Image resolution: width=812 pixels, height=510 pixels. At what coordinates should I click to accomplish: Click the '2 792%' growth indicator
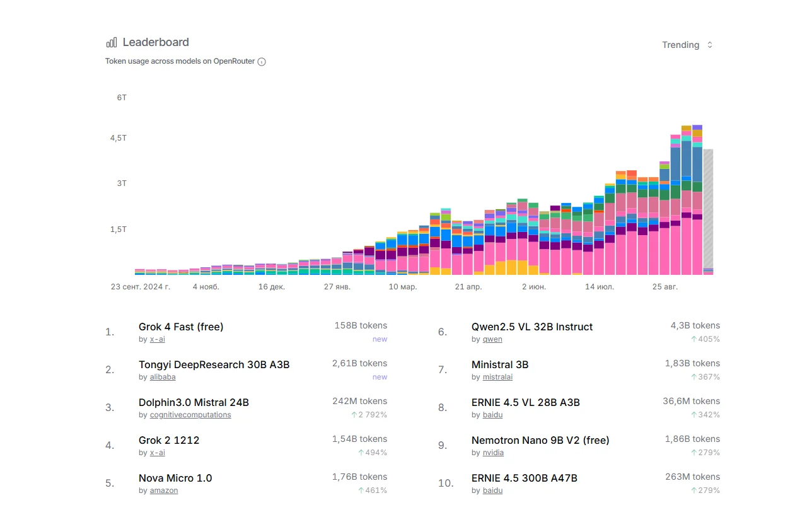369,415
